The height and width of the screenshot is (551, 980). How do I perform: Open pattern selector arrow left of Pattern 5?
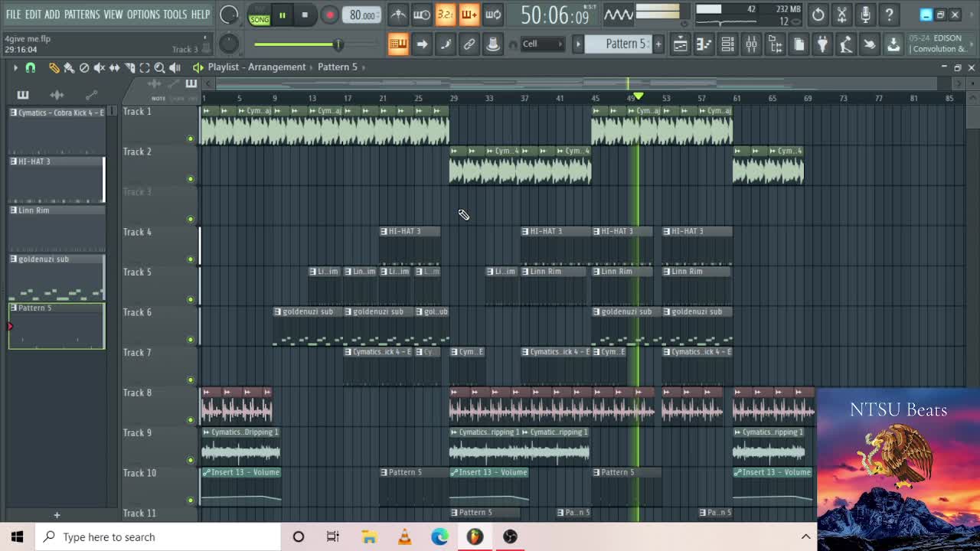pos(578,44)
